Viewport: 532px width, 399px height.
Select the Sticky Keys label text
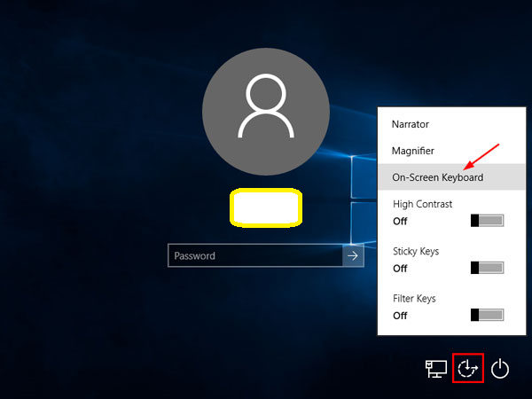pyautogui.click(x=416, y=252)
